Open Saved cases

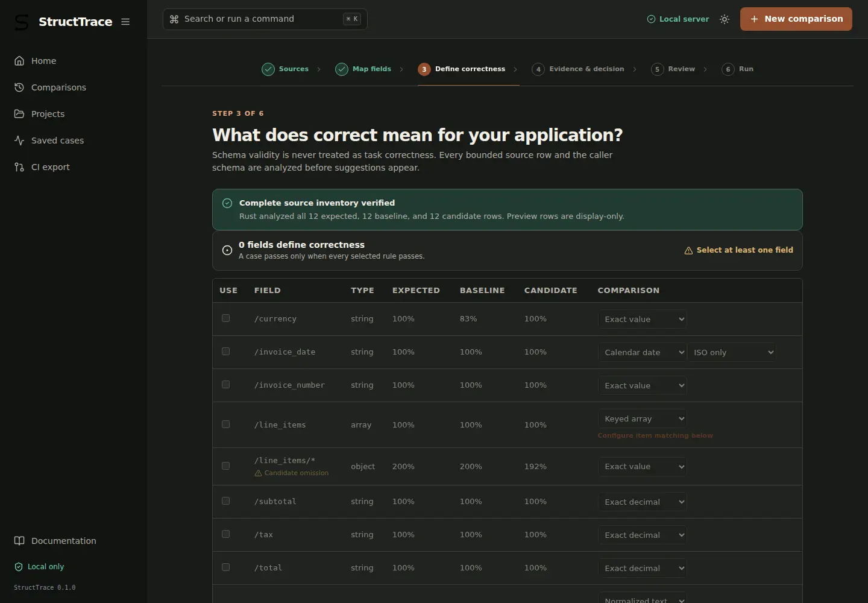74,140
